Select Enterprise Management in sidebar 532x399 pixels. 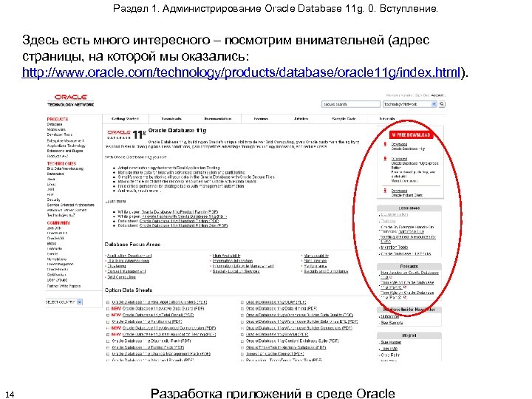[x=65, y=140]
